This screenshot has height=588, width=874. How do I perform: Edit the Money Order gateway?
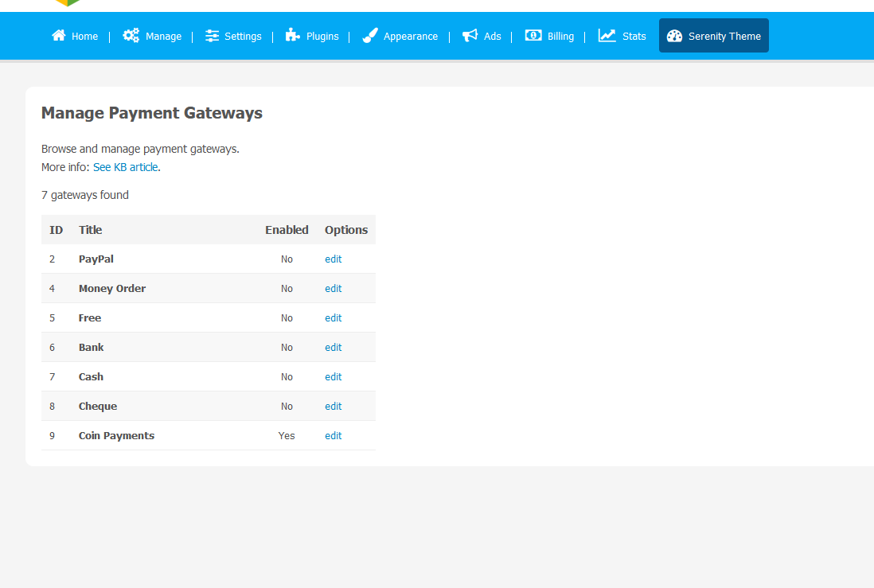[x=333, y=289]
